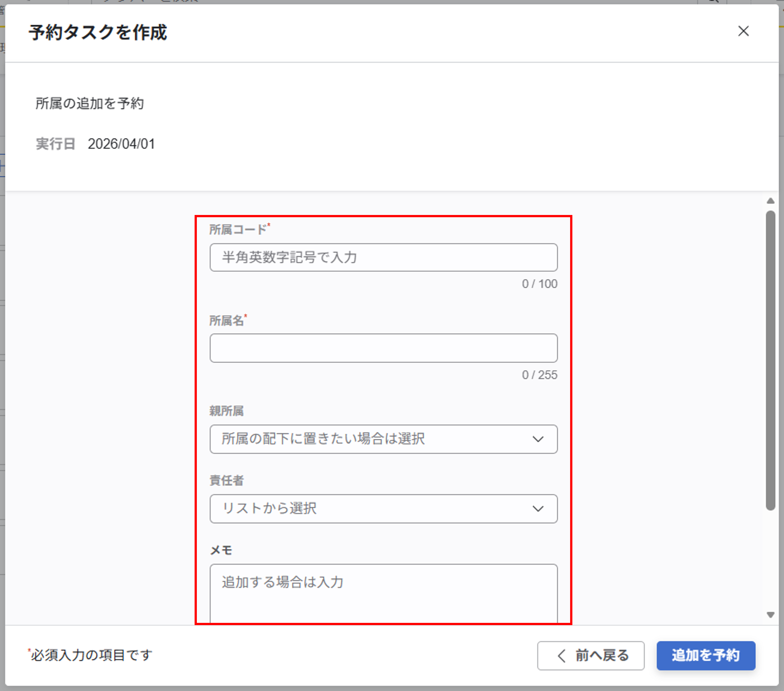Click chevron arrow of 親所属 field
This screenshot has width=784, height=691.
coord(538,439)
